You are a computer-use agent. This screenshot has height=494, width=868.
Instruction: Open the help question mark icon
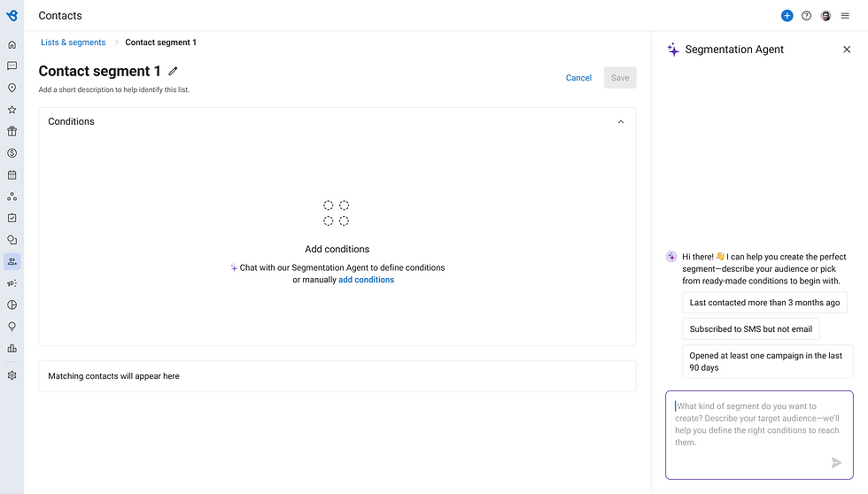[x=807, y=15]
